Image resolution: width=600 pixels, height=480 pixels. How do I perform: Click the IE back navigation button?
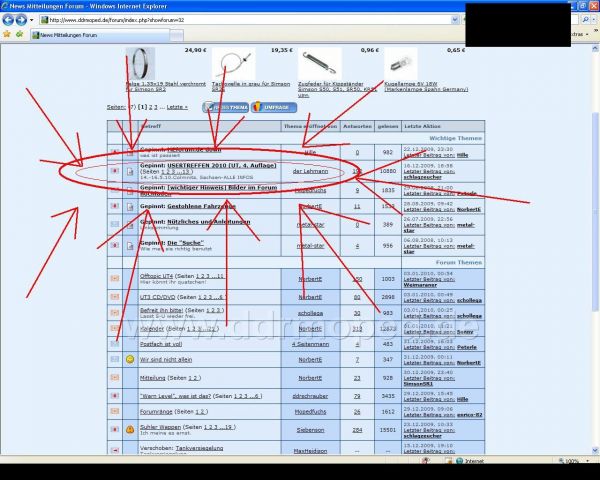pos(10,19)
